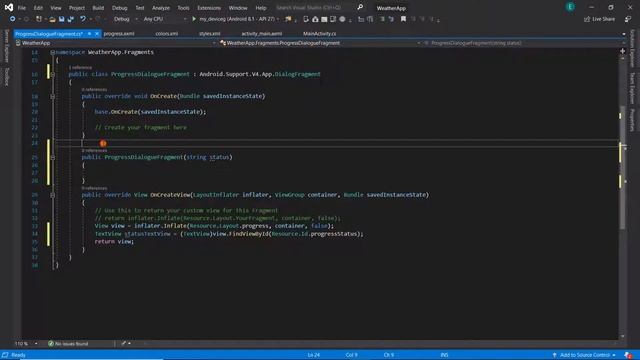Image resolution: width=640 pixels, height=360 pixels.
Task: Open the Debug configuration dropdown
Action: tap(126, 19)
